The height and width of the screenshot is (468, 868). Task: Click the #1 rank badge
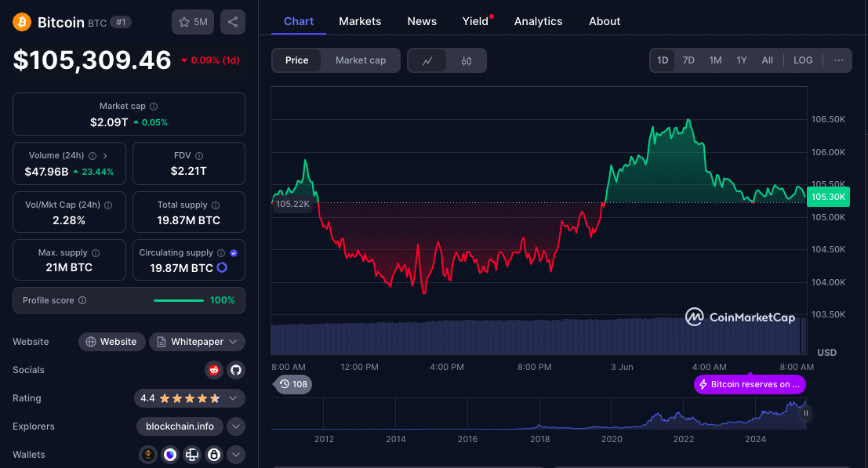tap(121, 22)
